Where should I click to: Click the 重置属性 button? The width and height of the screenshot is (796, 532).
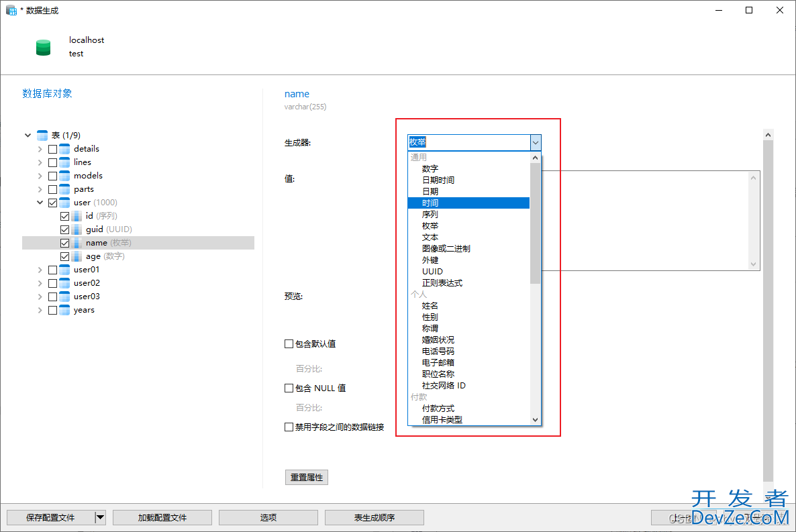point(307,477)
